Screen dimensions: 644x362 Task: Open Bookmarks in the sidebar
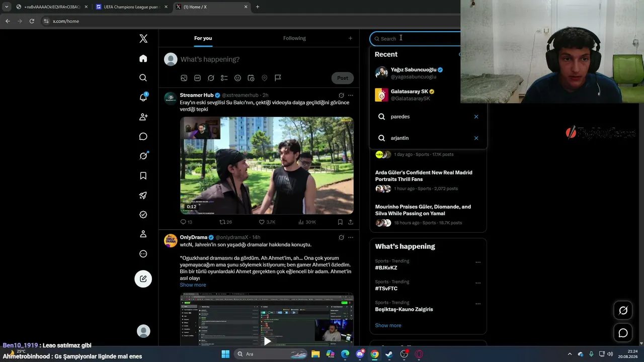143,175
